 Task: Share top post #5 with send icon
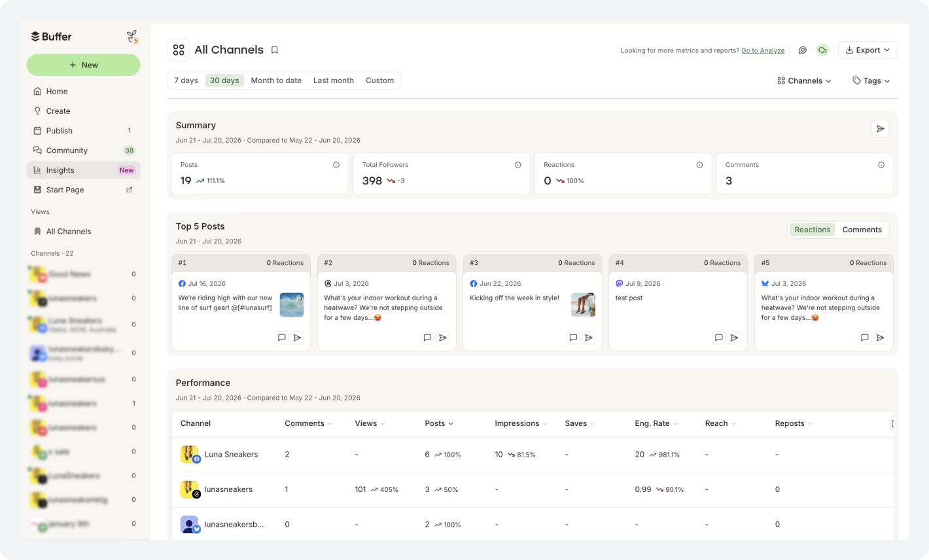pyautogui.click(x=881, y=338)
